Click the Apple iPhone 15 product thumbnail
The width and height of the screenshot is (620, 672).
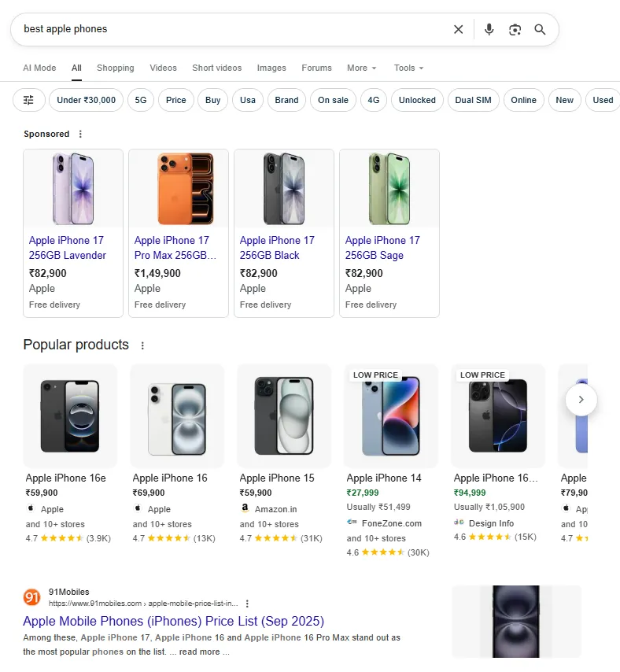pyautogui.click(x=284, y=415)
